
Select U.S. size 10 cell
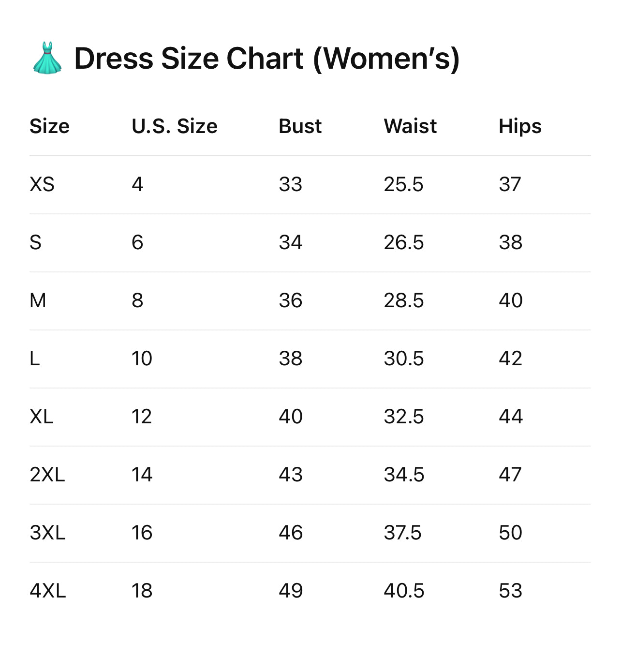pyautogui.click(x=142, y=358)
